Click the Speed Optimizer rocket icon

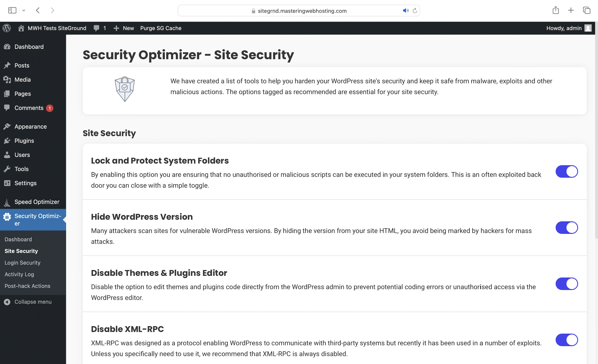coord(7,202)
